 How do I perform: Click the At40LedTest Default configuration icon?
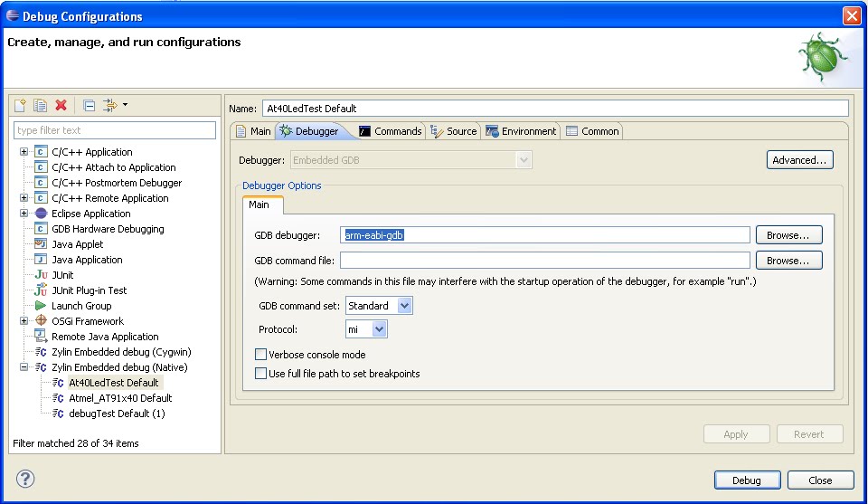click(x=58, y=383)
